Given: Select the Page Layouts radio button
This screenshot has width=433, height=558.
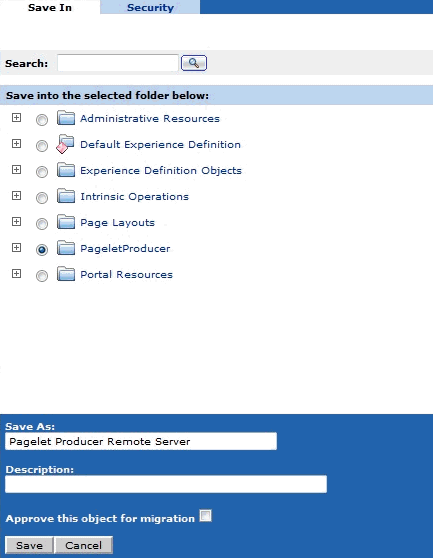Looking at the screenshot, I should coord(42,224).
